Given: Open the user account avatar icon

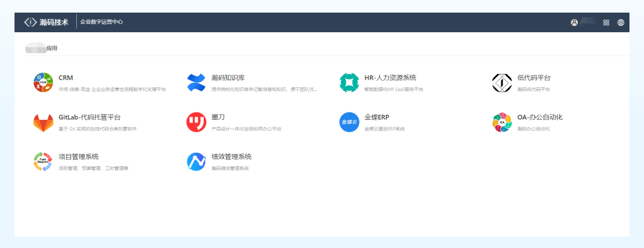Looking at the screenshot, I should (574, 23).
